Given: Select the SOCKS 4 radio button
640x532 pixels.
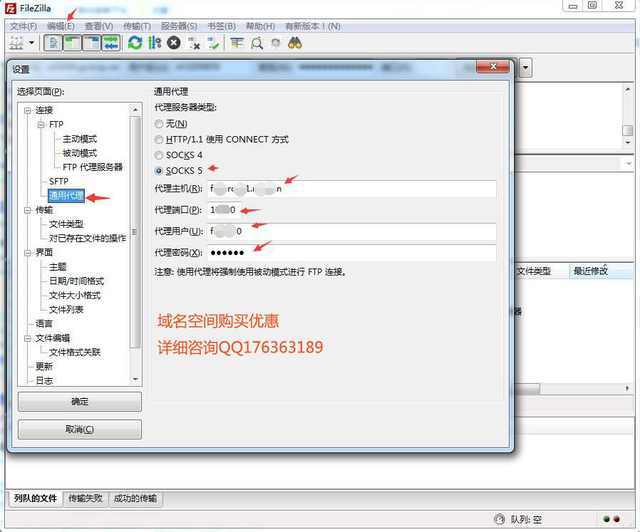Looking at the screenshot, I should [x=159, y=155].
